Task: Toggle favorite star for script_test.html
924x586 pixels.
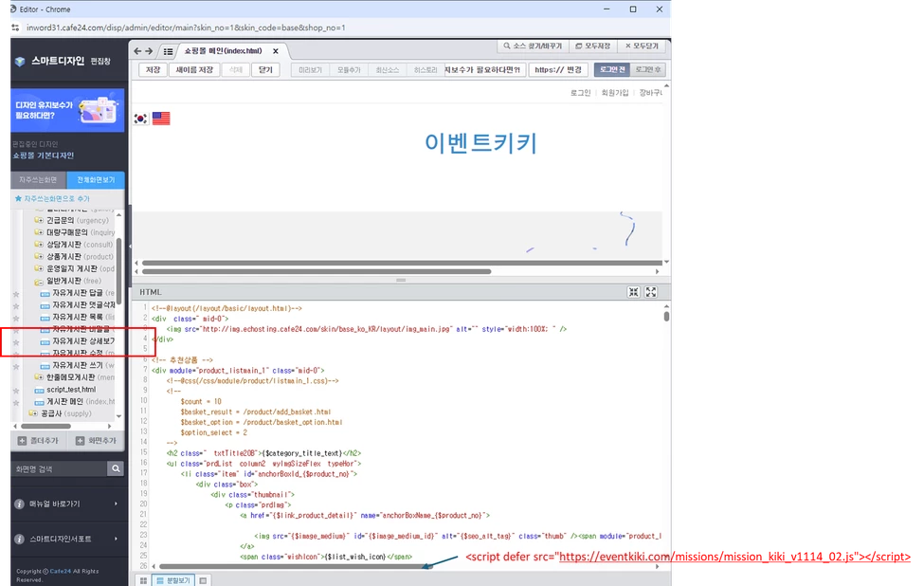Action: click(x=16, y=391)
